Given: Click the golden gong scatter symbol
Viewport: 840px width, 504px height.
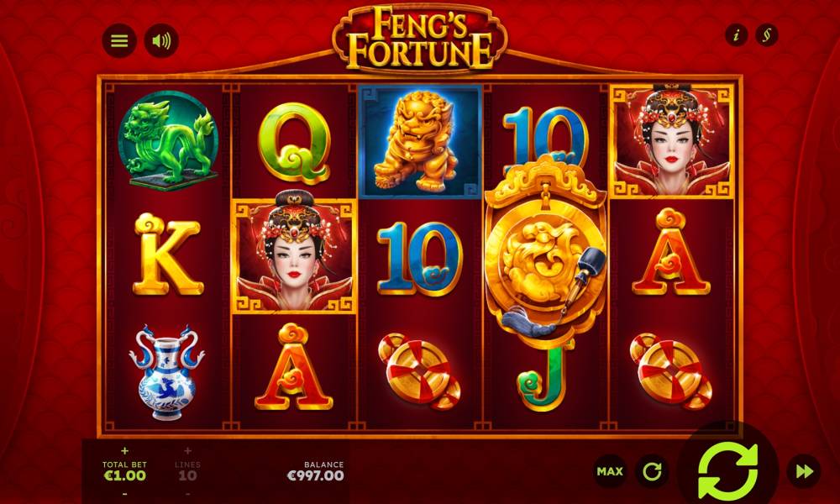Looking at the screenshot, I should 546,250.
